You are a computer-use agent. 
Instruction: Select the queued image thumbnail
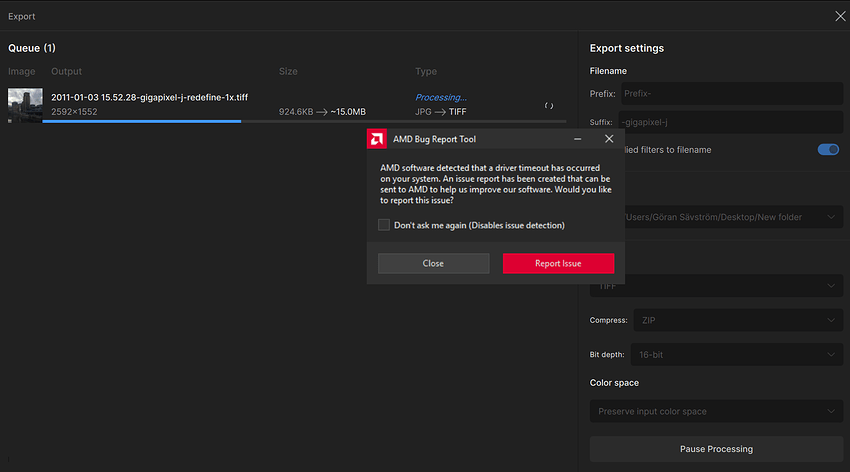point(25,105)
